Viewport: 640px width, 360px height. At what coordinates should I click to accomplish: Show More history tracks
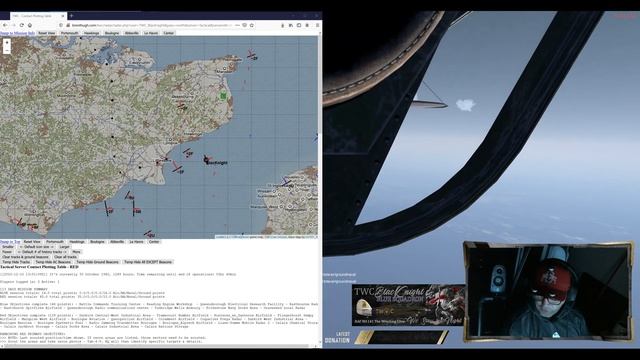76,252
